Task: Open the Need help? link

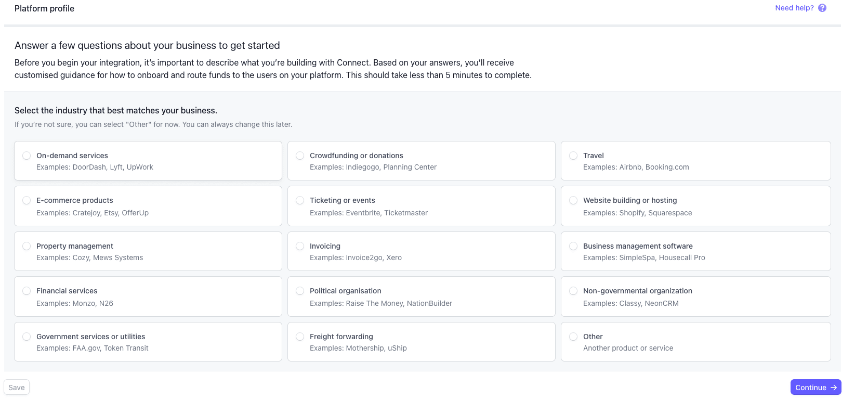Action: point(794,8)
